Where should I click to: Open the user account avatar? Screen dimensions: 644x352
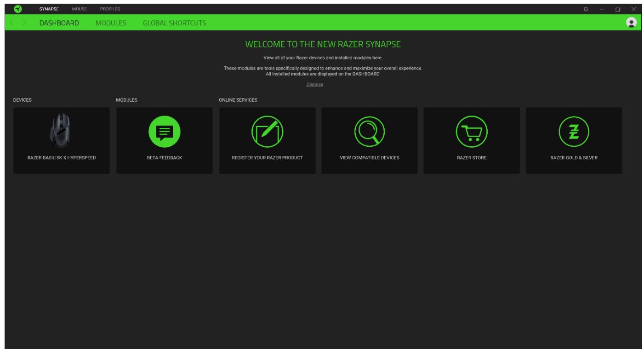pos(632,23)
